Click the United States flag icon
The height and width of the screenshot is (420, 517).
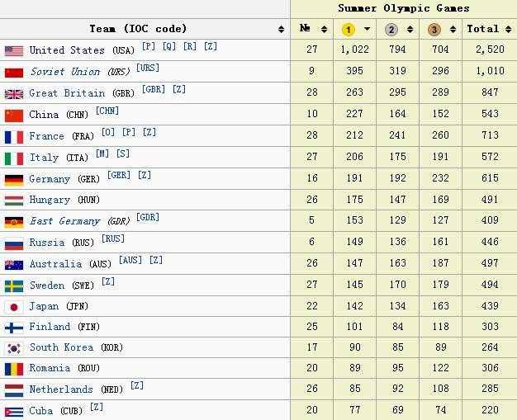point(14,51)
